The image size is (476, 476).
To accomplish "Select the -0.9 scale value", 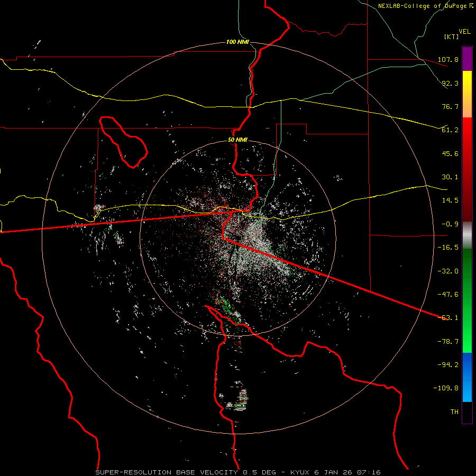I will (x=450, y=224).
